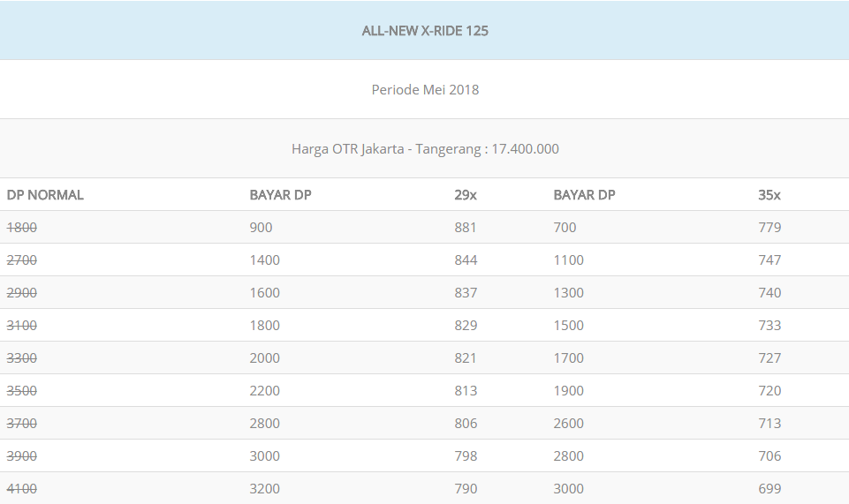Click the struck-through 3500 DP value

22,390
